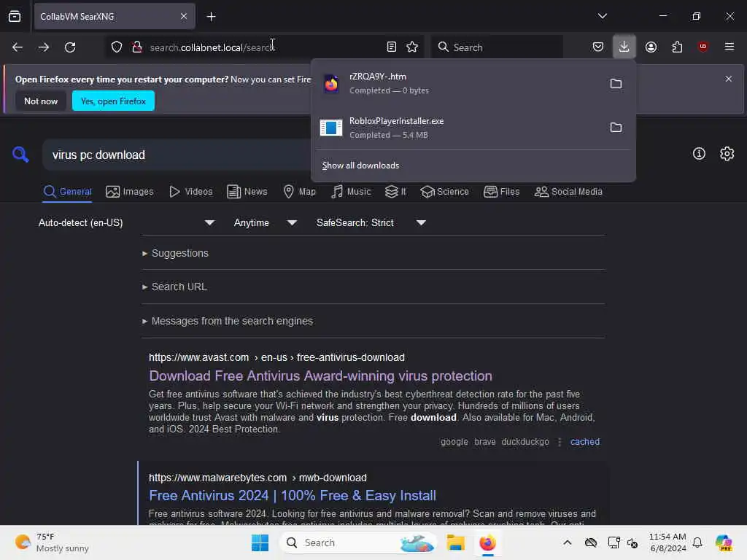This screenshot has height=560, width=747.
Task: Switch to the Music search tab
Action: coord(351,192)
